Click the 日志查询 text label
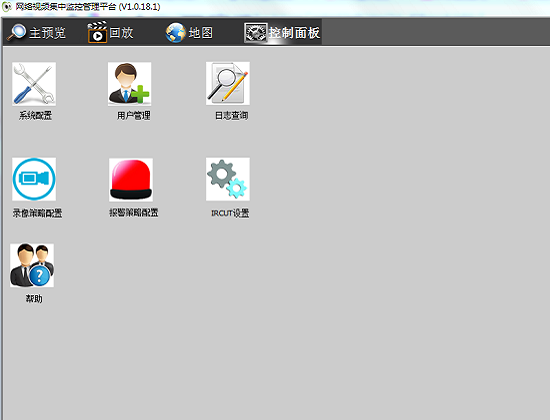550x420 pixels. tap(232, 115)
